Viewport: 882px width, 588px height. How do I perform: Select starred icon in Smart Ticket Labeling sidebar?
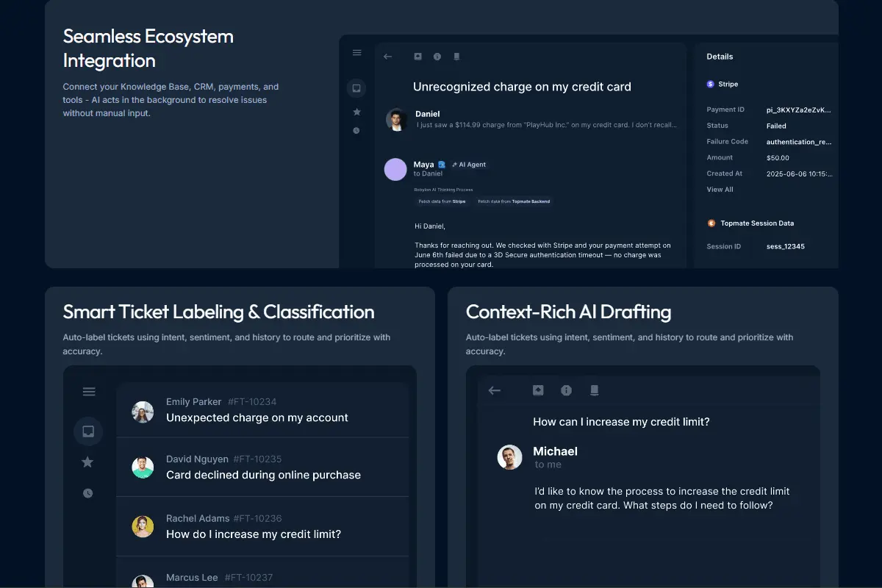coord(87,462)
